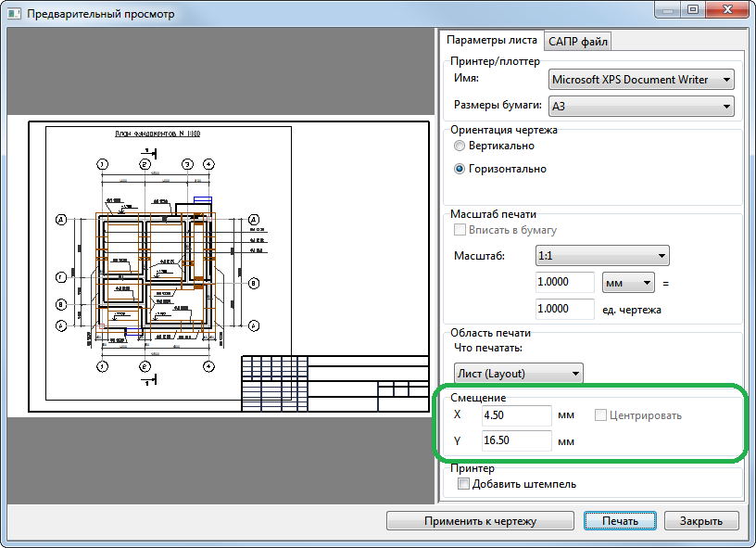This screenshot has width=756, height=548.
Task: Expand the Размеры бумаги A3 dropdown
Action: pos(641,107)
